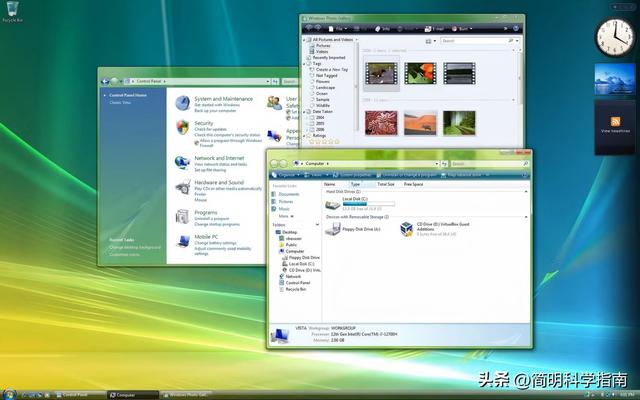This screenshot has height=400, width=640.
Task: Open the Organize dropdown in Explorer
Action: coord(284,174)
